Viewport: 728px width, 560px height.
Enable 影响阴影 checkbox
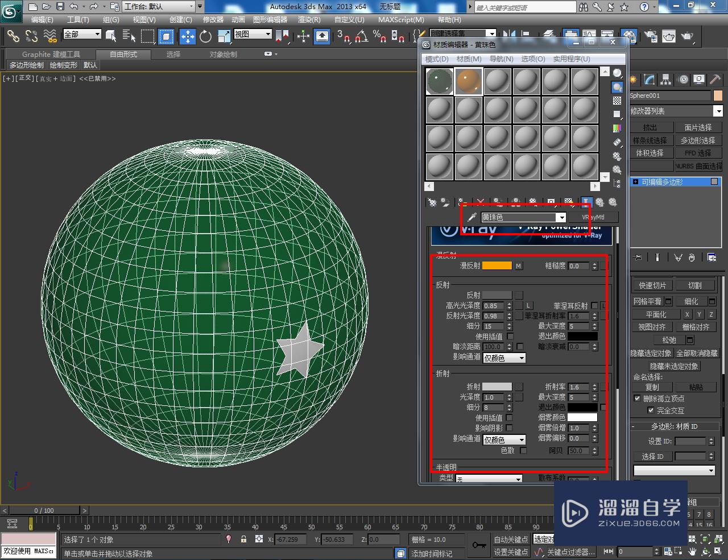[510, 428]
